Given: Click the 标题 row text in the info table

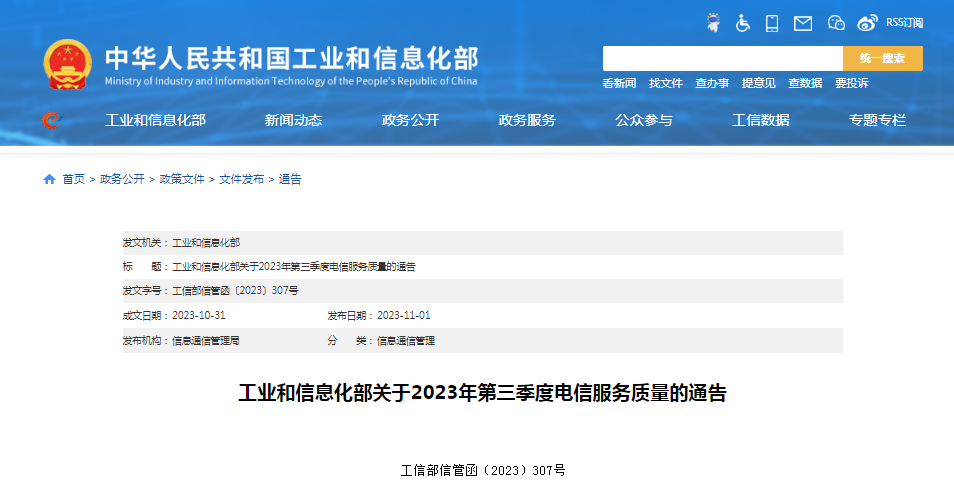Looking at the screenshot, I should coord(294,266).
